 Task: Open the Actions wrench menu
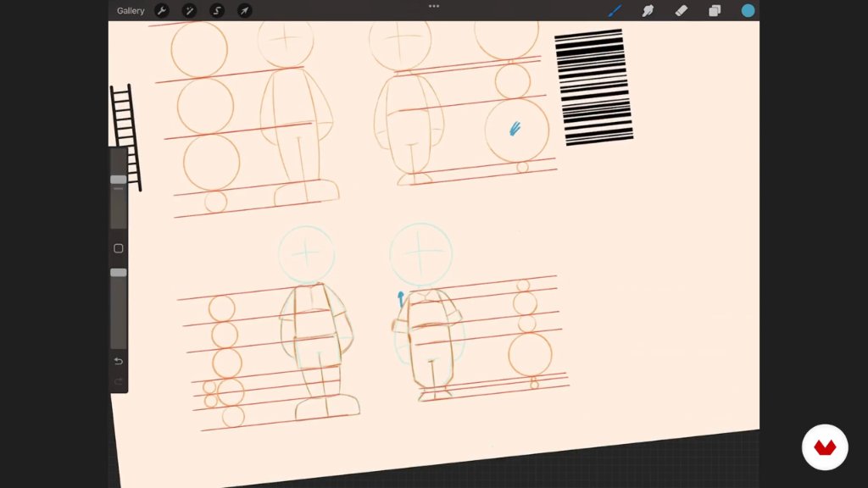162,10
